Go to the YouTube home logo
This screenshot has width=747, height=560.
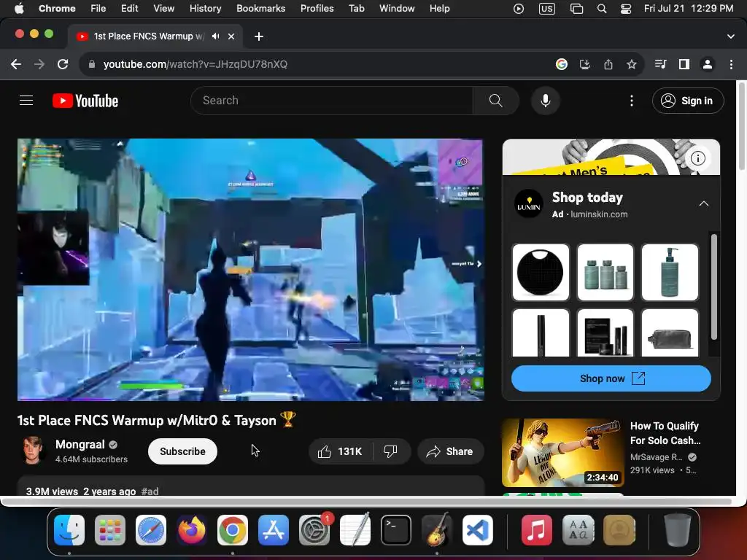85,101
